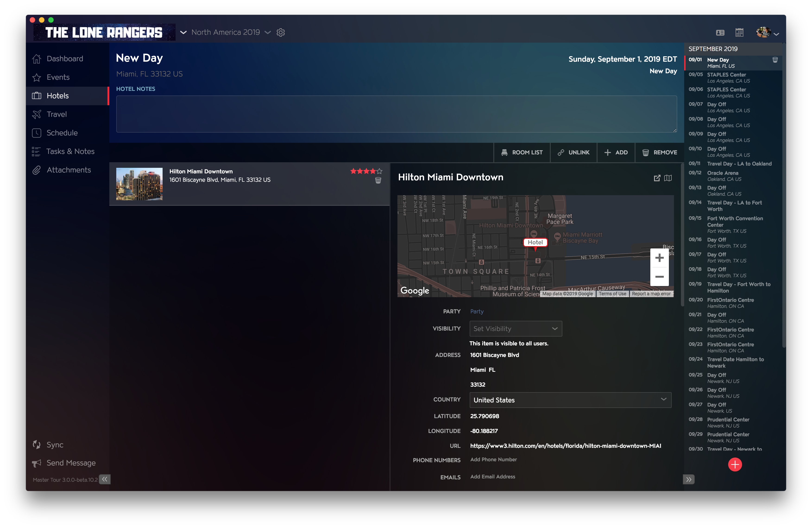
Task: Select 09/12 Oracle Arena day
Action: (x=733, y=176)
